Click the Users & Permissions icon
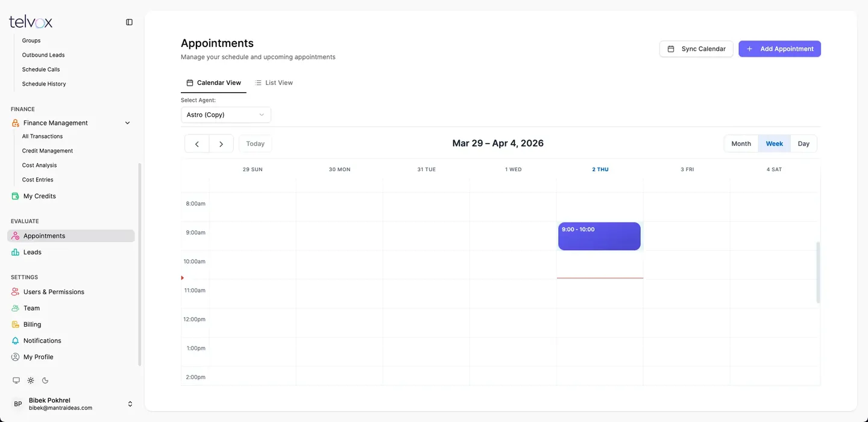868x422 pixels. click(16, 292)
